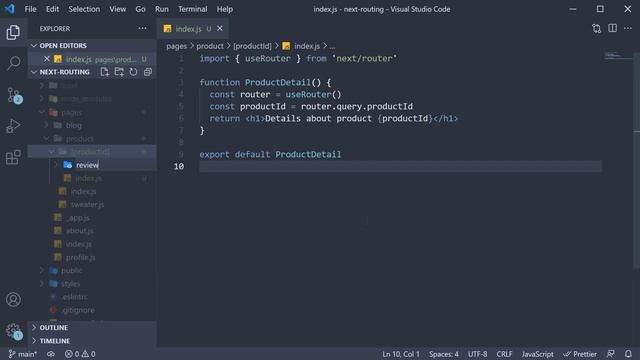This screenshot has width=640, height=360.
Task: Open the Terminal menu
Action: pos(192,9)
